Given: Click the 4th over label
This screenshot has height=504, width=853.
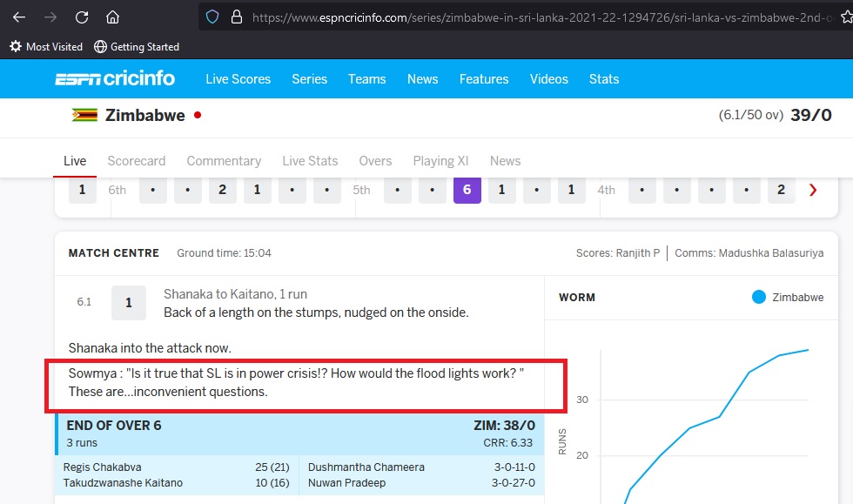Looking at the screenshot, I should point(606,190).
